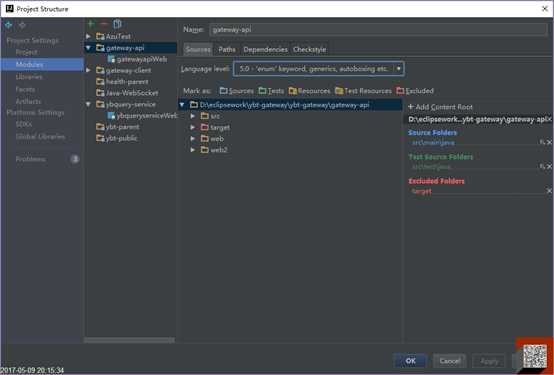Select the web2 folder icon
The width and height of the screenshot is (554, 375).
coord(205,150)
